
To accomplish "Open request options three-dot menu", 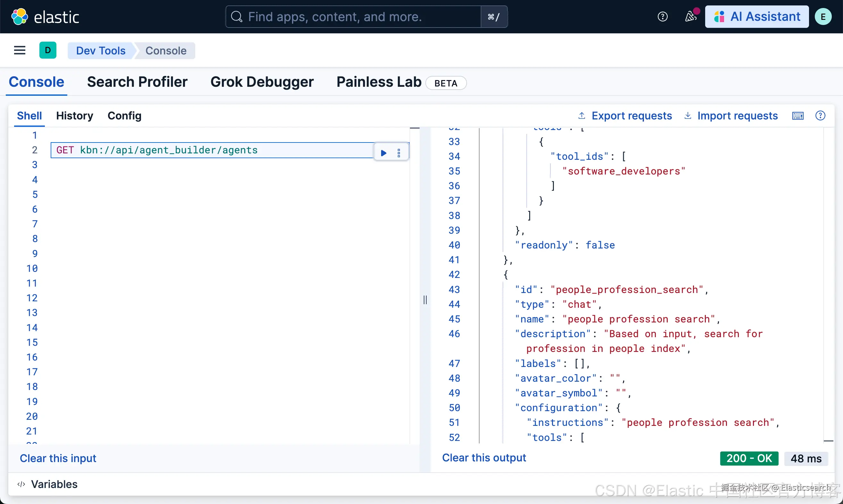I will click(x=399, y=153).
